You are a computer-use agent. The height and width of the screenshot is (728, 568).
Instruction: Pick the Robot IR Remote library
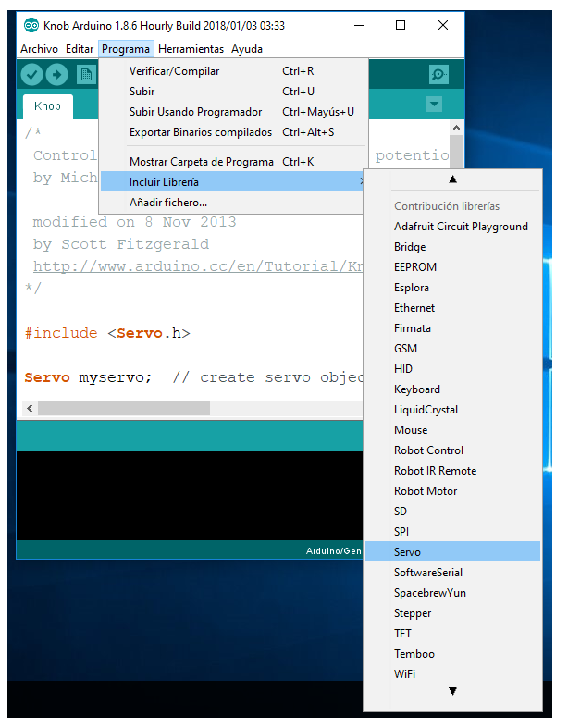click(x=452, y=471)
